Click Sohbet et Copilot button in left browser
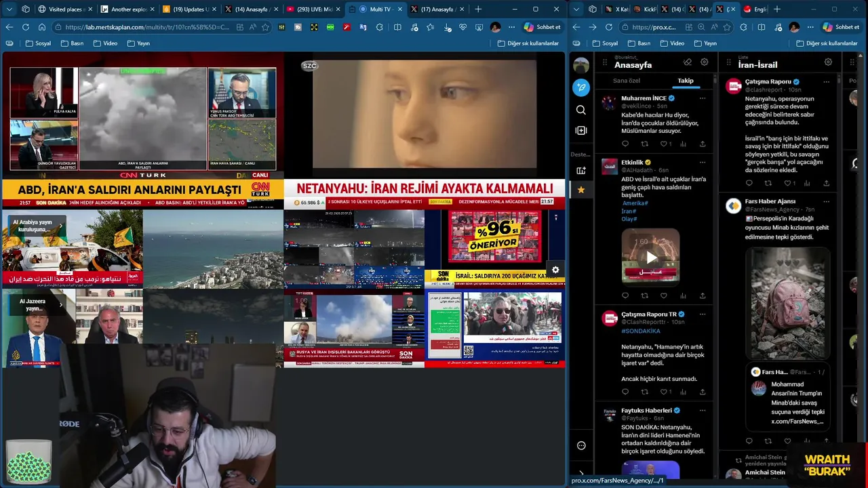Viewport: 868px width, 488px height. (542, 27)
